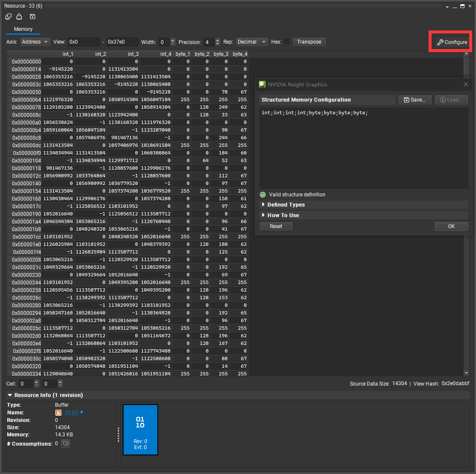Screen dimensions: 476x474
Task: Open the Rep Decimal dropdown
Action: (x=252, y=42)
